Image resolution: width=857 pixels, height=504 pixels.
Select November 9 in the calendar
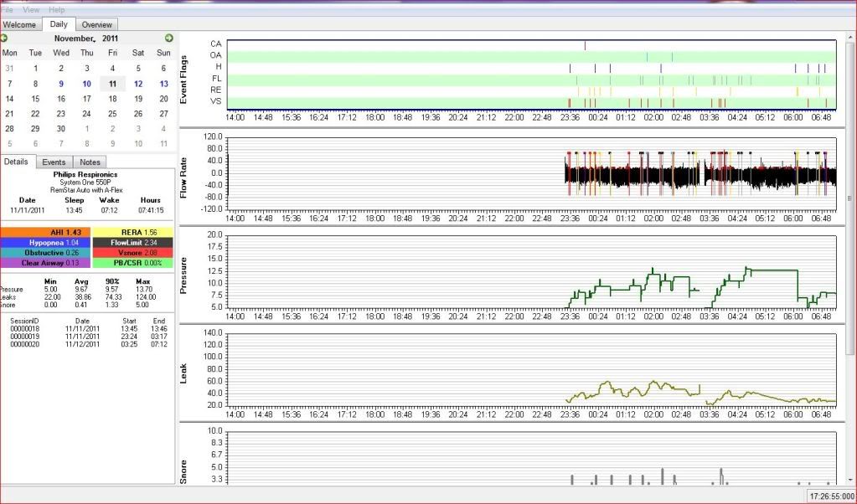point(61,84)
